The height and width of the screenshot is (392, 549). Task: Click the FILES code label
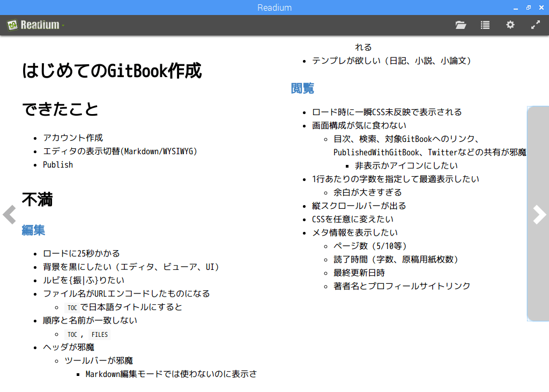(99, 335)
